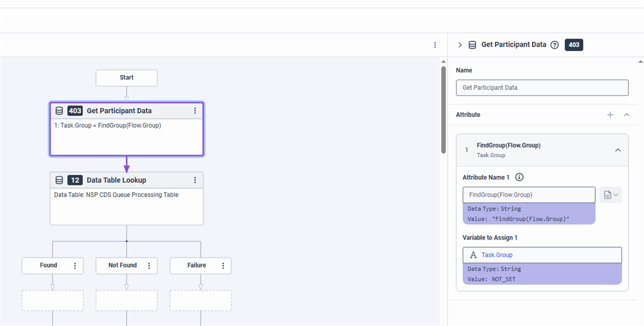Open the Data Table Lookup node options menu

pyautogui.click(x=195, y=180)
